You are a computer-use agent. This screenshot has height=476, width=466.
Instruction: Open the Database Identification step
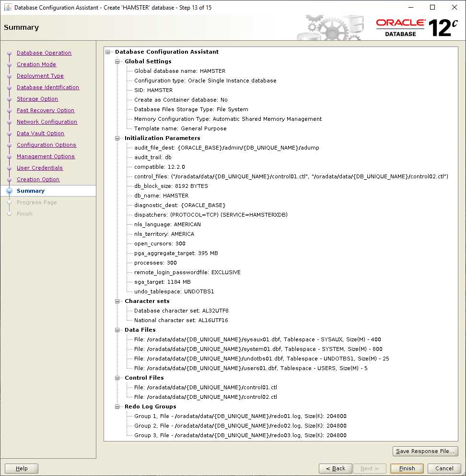(48, 87)
